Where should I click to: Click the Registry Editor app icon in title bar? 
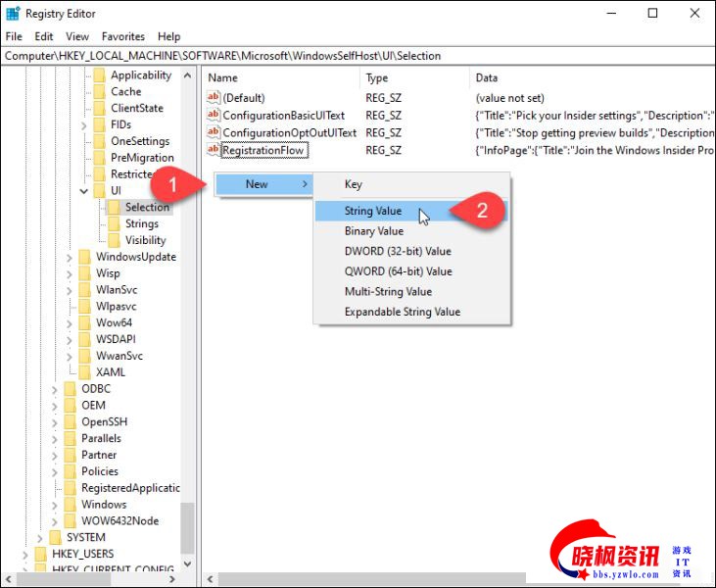(13, 14)
